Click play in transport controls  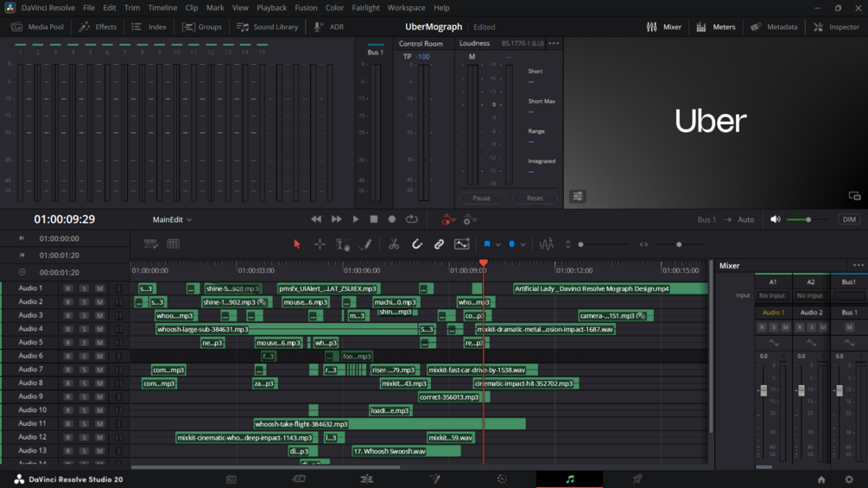pos(356,219)
